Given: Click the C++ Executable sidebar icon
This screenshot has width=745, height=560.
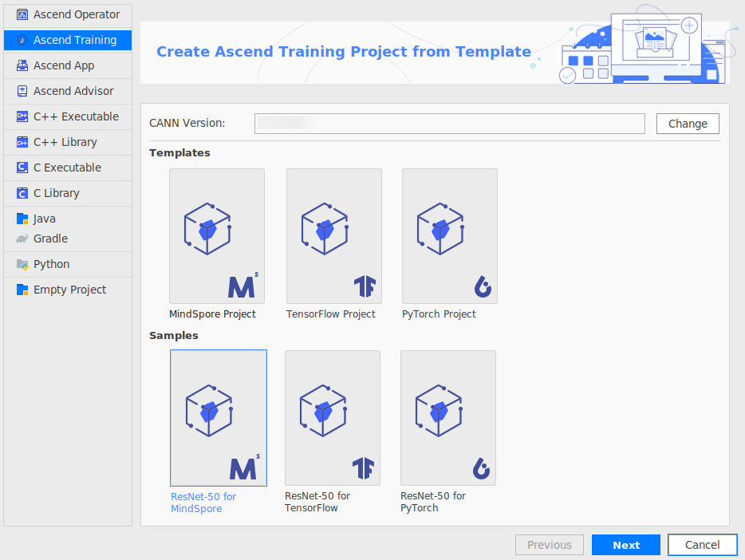Looking at the screenshot, I should pos(22,116).
